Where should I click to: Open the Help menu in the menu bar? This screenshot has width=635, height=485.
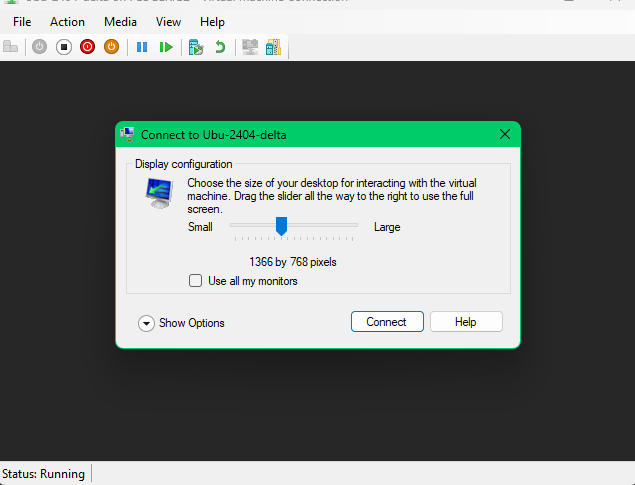point(212,21)
